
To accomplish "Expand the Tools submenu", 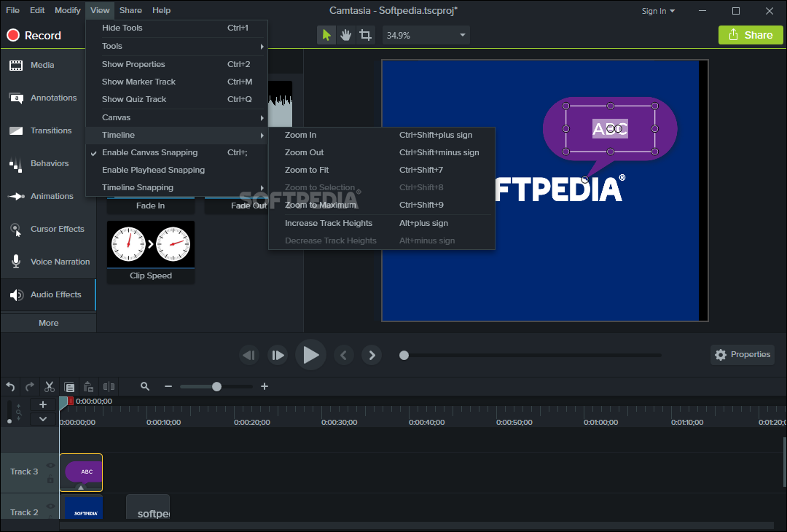I will pos(176,46).
